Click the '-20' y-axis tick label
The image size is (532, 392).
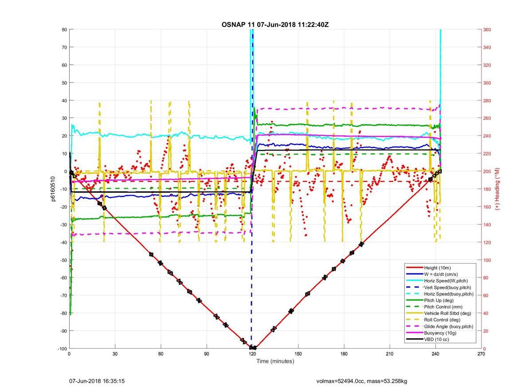coord(63,207)
